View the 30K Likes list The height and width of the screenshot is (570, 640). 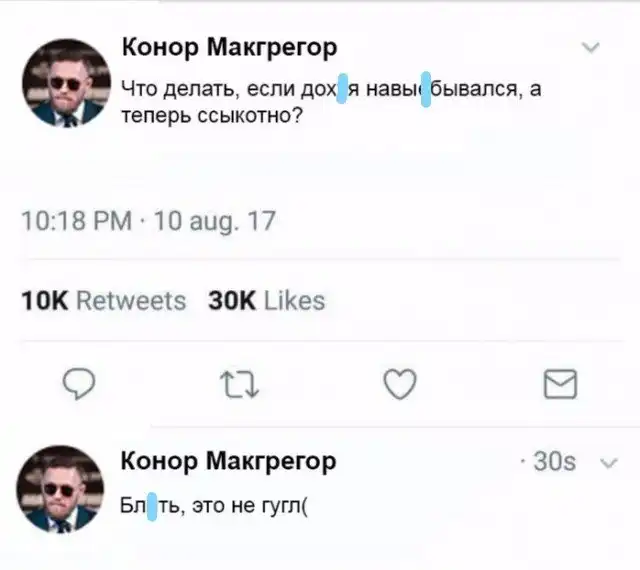click(x=266, y=300)
